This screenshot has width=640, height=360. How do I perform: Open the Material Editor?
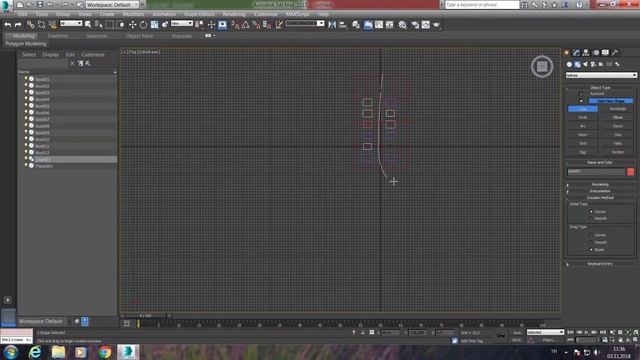(x=402, y=25)
